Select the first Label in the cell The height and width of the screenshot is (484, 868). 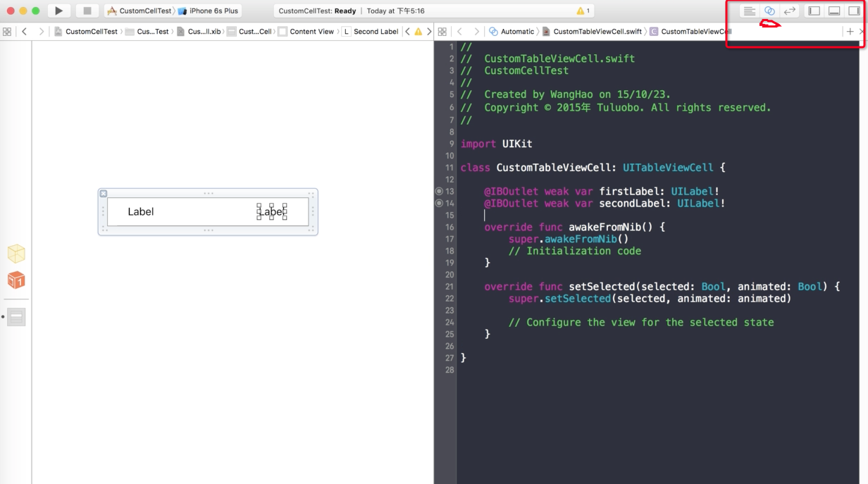click(141, 211)
